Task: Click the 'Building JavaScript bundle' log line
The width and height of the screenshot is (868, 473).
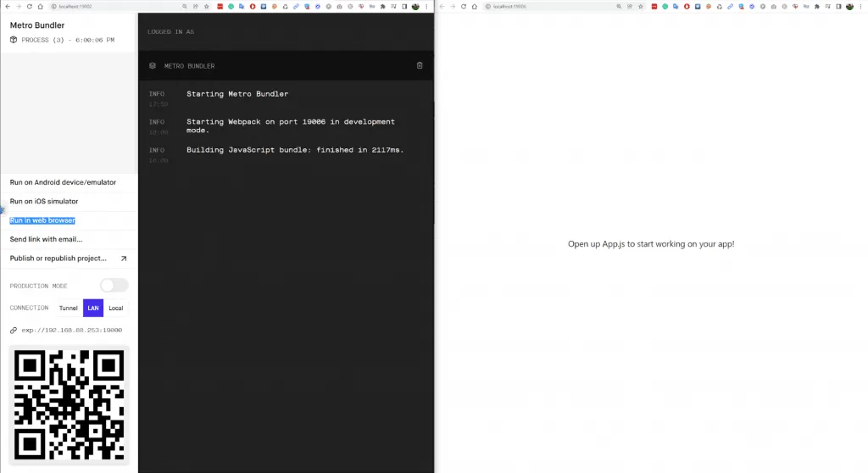Action: [x=295, y=150]
